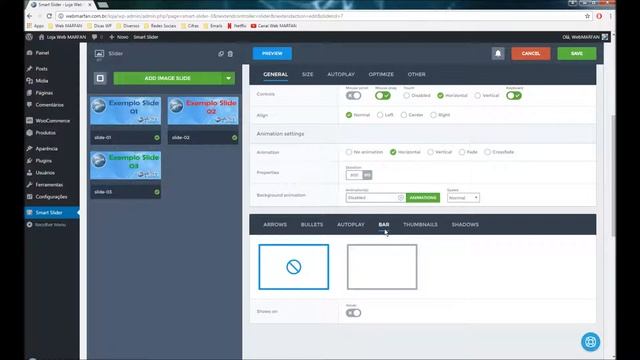Viewport: 640px width, 360px height.
Task: Select Touch Disabled radio option
Action: click(x=406, y=96)
